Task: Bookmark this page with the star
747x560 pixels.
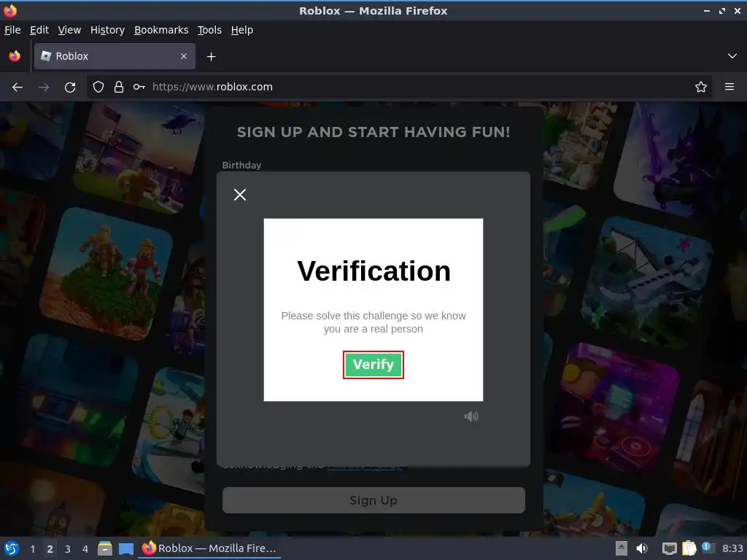Action: pos(701,87)
